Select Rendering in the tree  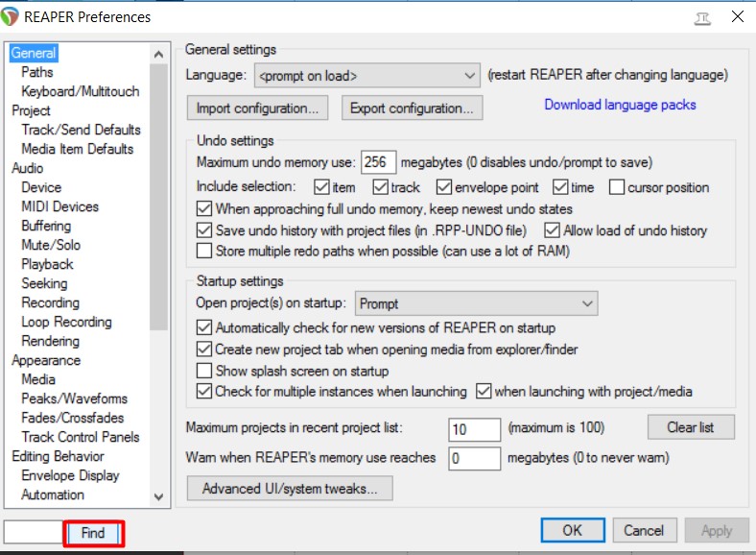coord(51,341)
